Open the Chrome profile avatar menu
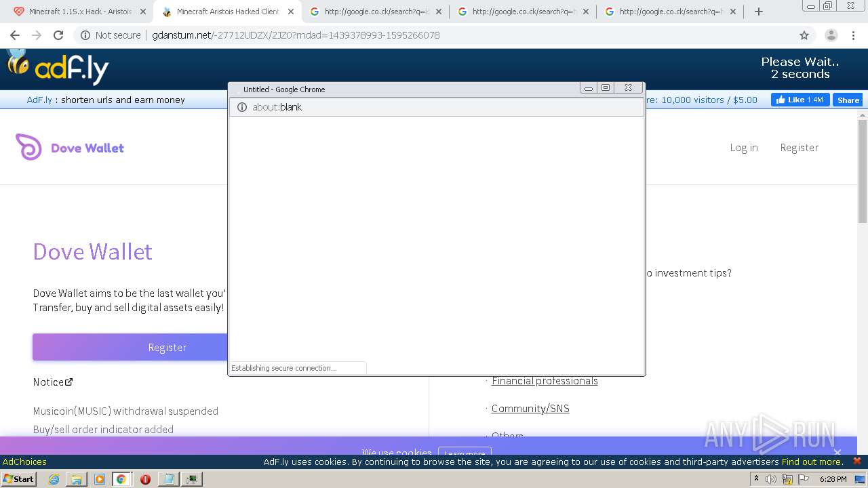 (831, 35)
